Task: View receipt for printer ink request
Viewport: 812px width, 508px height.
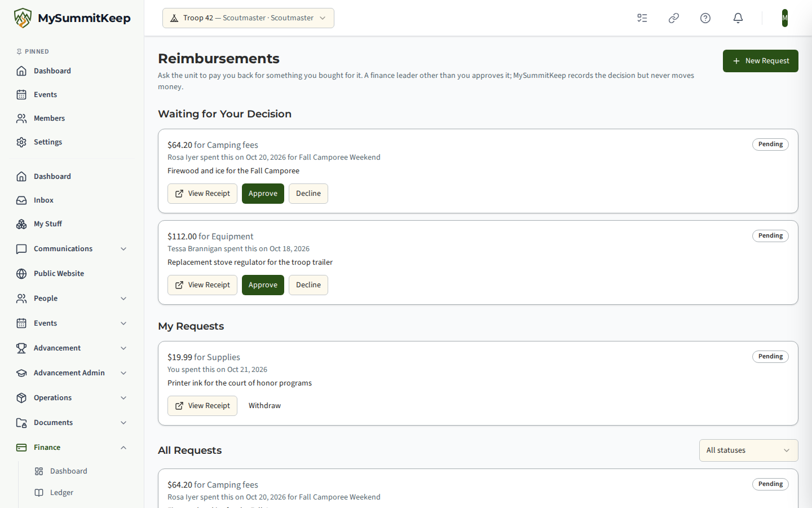Action: tap(202, 406)
